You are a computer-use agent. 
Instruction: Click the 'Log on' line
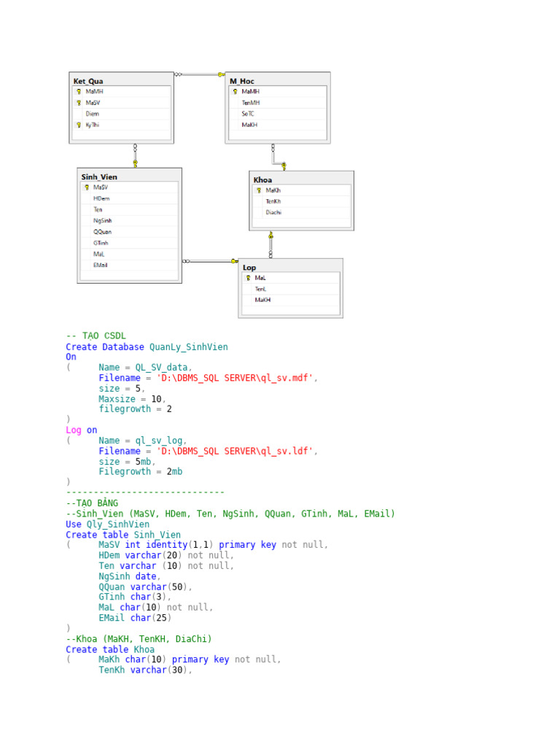click(x=82, y=430)
